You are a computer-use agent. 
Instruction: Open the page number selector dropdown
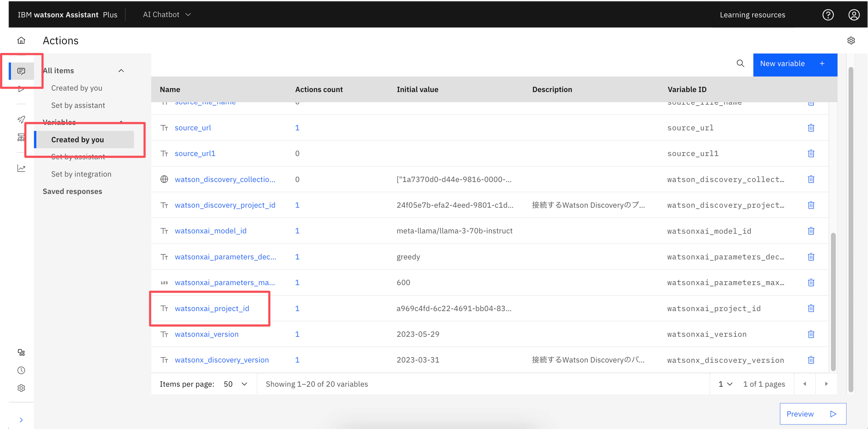(x=725, y=384)
